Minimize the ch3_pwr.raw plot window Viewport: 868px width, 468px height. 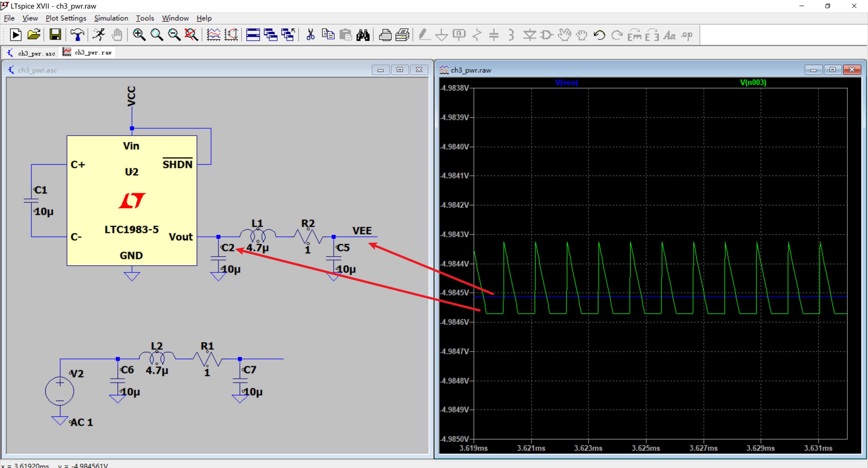pos(814,70)
